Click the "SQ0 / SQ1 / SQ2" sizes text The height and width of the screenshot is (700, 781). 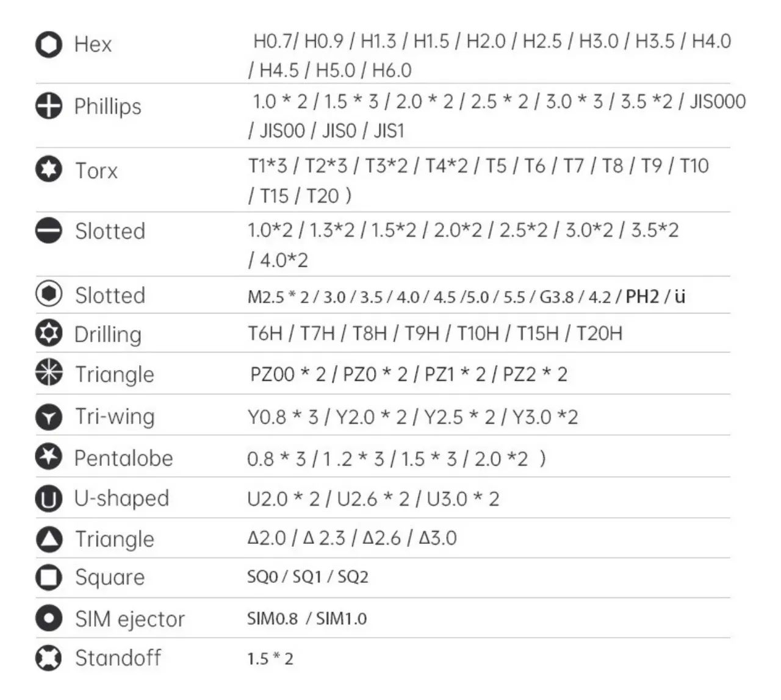[308, 577]
